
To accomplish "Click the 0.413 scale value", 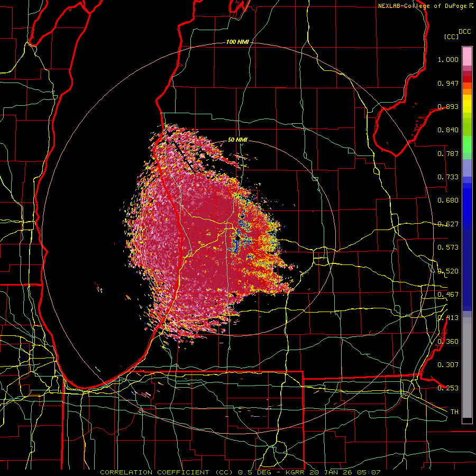I will tap(448, 318).
